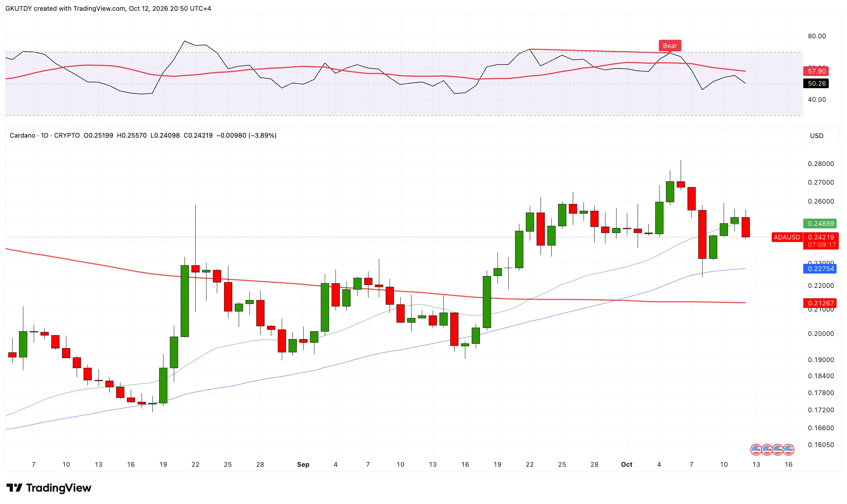Click the 0.28000 price axis label
The image size is (847, 504).
pyautogui.click(x=821, y=164)
